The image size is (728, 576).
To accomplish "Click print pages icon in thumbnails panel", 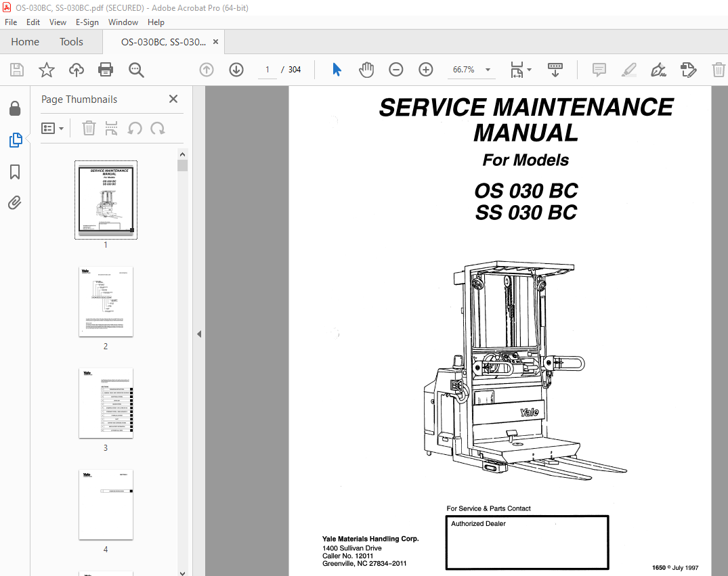I will point(112,128).
